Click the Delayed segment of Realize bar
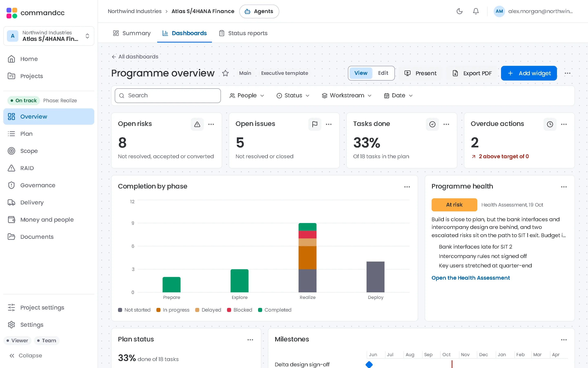Screen dimensions: 588x368 (x=307, y=242)
